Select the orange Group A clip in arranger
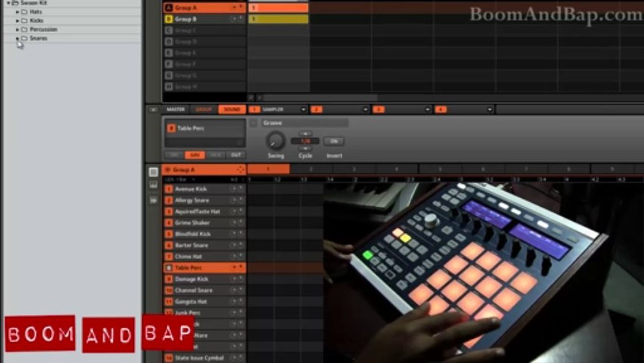The image size is (644, 363). pyautogui.click(x=278, y=8)
